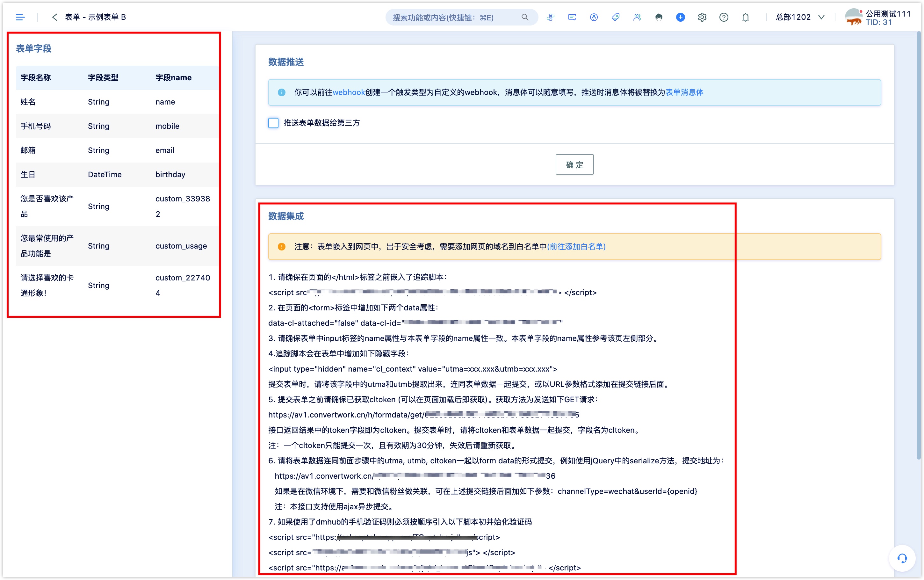The image size is (924, 580).
Task: Select the 生日 field cell
Action: coord(28,175)
